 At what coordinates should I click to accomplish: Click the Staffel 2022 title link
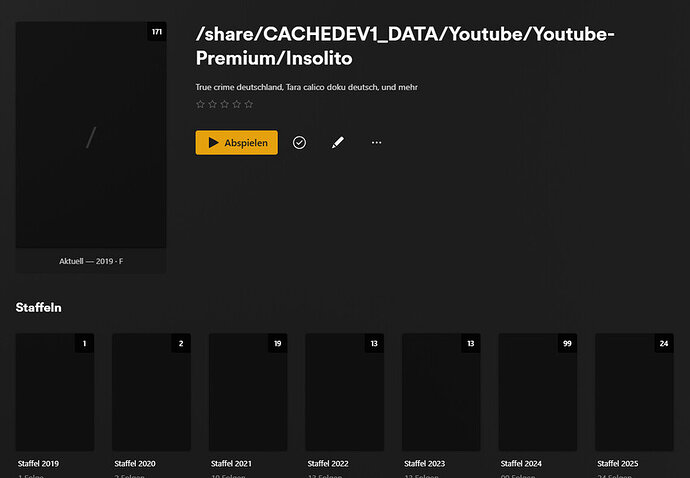[328, 463]
